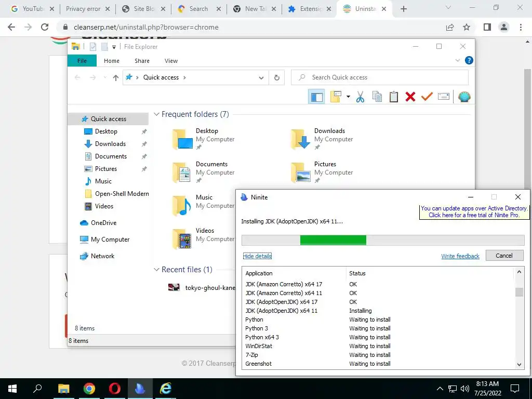Click the Cancel button in Ninite
Image resolution: width=532 pixels, height=399 pixels.
click(504, 256)
